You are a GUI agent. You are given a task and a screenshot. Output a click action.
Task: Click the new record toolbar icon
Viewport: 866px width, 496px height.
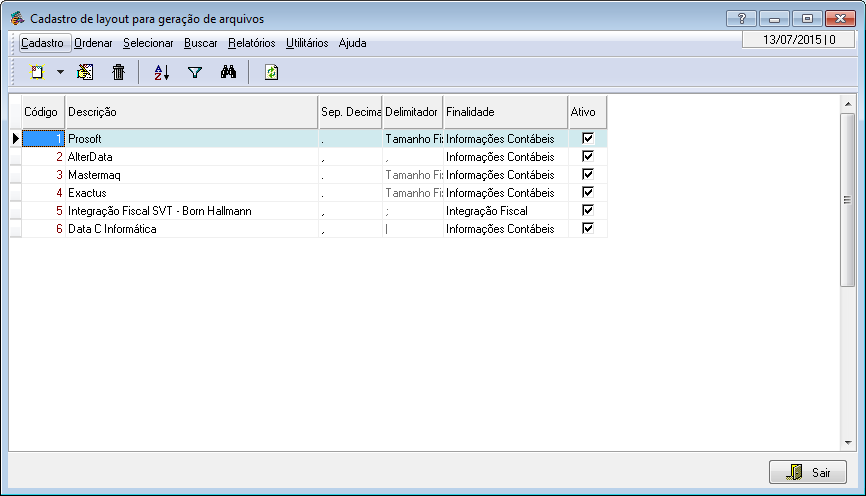point(38,72)
